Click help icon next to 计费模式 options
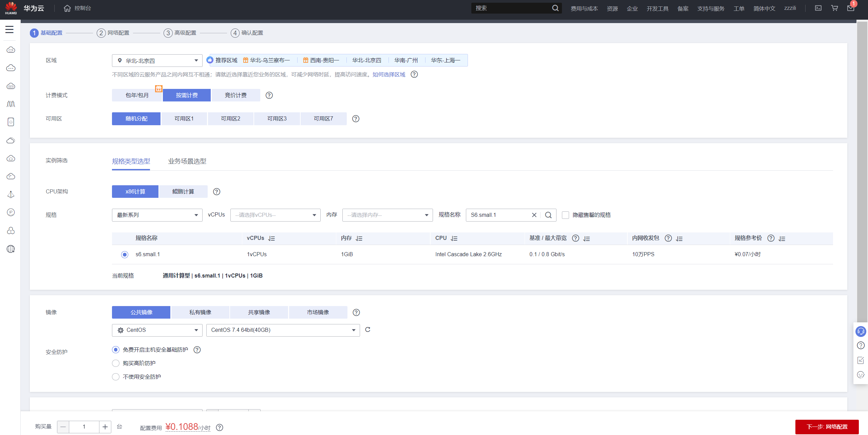 point(269,95)
